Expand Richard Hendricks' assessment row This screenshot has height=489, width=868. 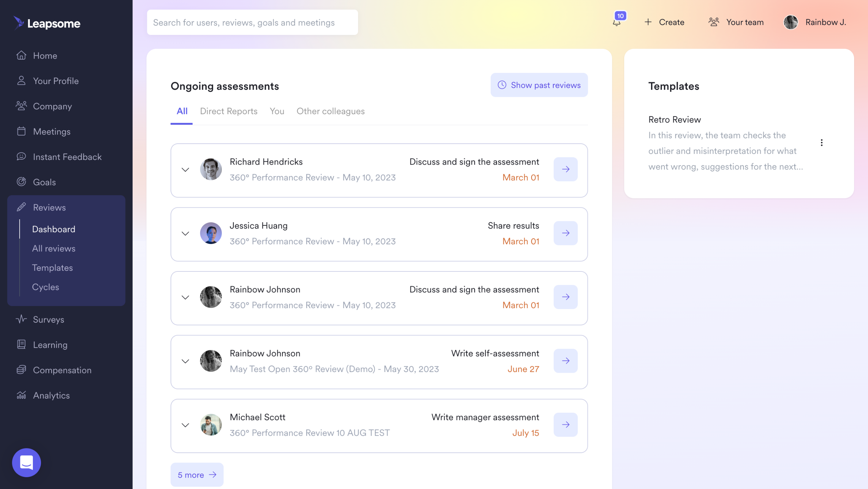185,169
